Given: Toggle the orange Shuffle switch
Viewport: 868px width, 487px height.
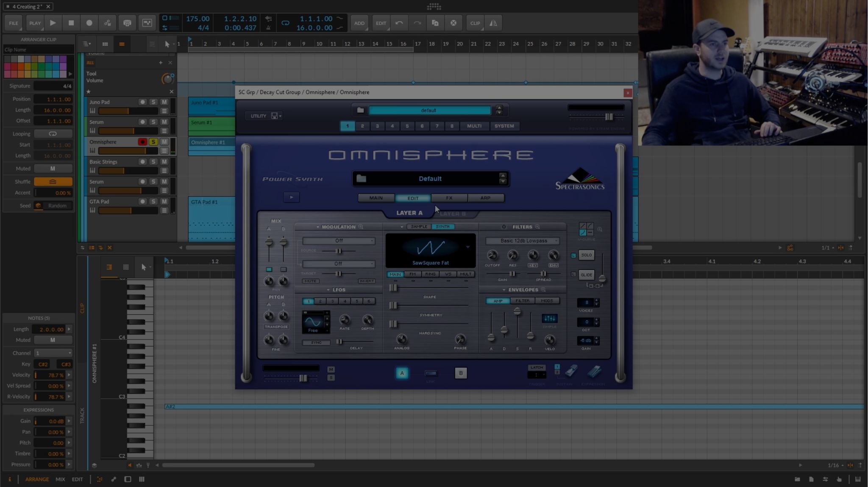Looking at the screenshot, I should 53,182.
